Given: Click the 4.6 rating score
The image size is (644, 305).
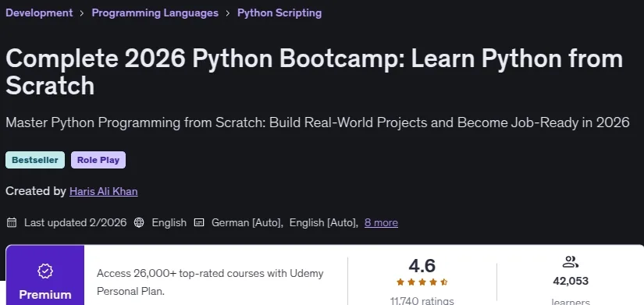Looking at the screenshot, I should click(x=422, y=266).
